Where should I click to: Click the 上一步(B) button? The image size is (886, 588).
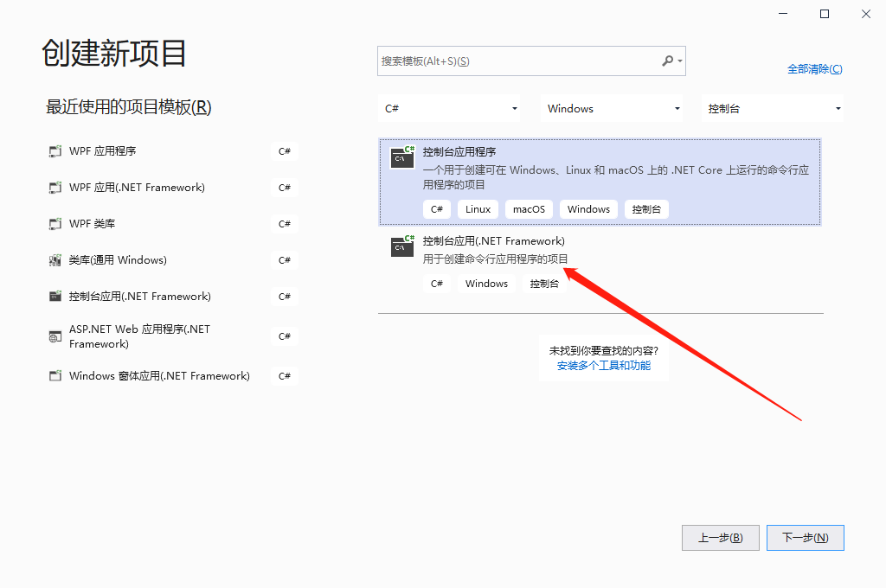720,537
